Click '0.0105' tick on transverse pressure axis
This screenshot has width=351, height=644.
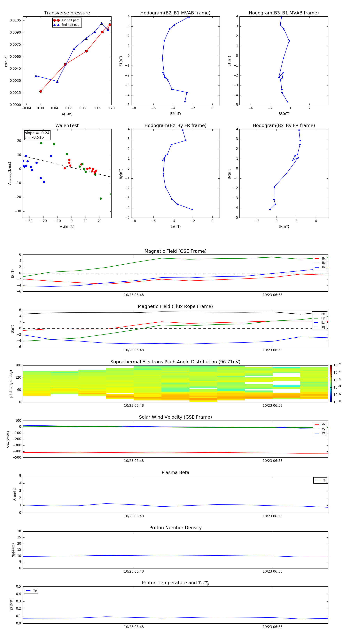pos(15,20)
